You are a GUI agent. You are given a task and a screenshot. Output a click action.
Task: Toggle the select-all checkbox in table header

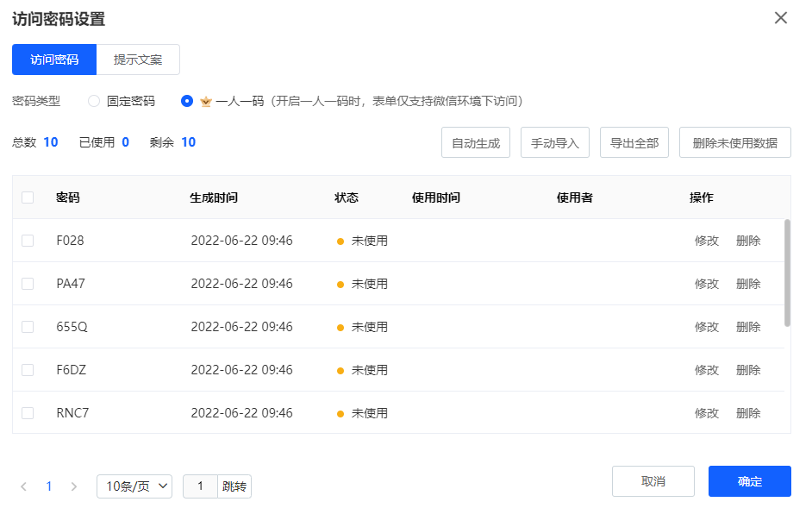[x=28, y=198]
